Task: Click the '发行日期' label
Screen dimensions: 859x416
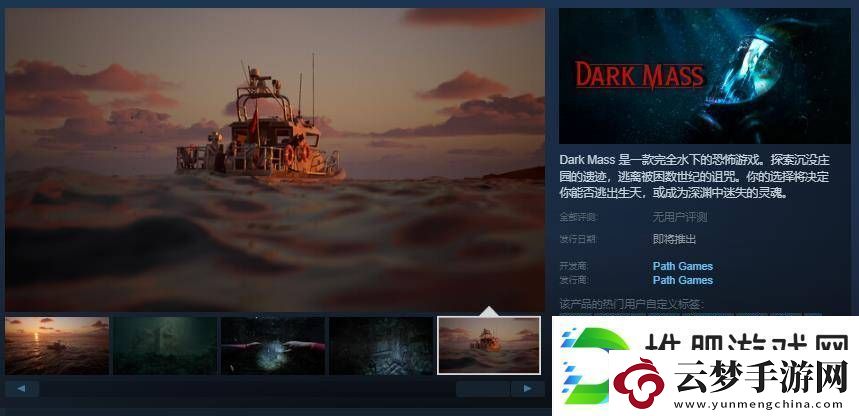Action: coord(577,239)
